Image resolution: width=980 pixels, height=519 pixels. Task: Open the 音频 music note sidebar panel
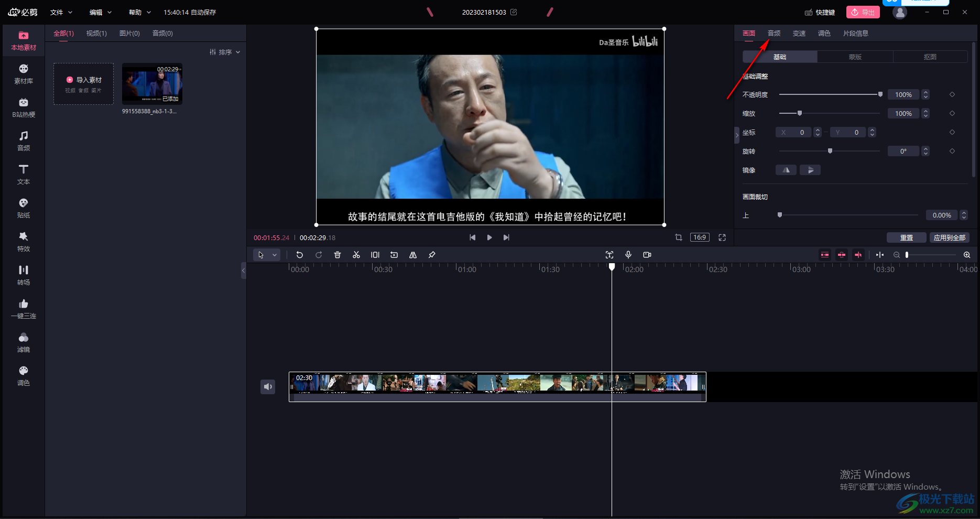pos(24,141)
